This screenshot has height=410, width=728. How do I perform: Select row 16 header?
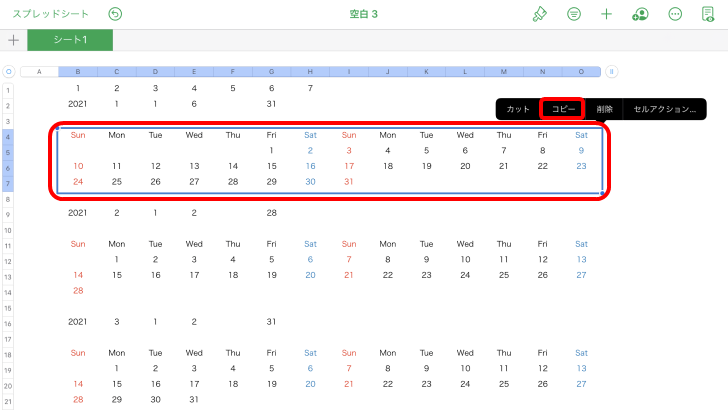point(8,324)
